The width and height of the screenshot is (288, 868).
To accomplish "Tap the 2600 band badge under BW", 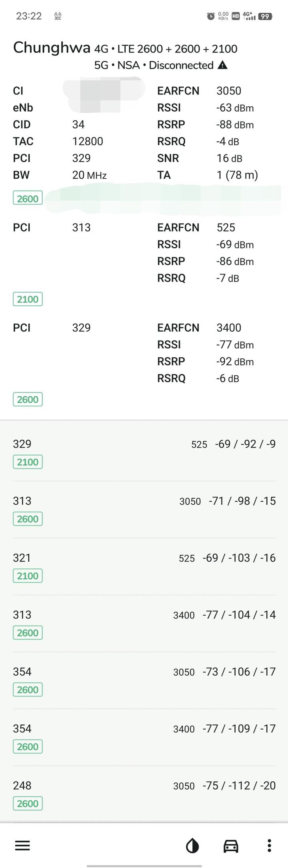I will [28, 198].
